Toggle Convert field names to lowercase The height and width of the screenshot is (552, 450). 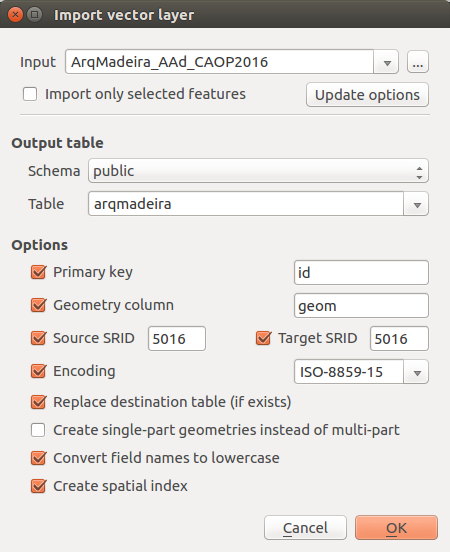coord(38,458)
